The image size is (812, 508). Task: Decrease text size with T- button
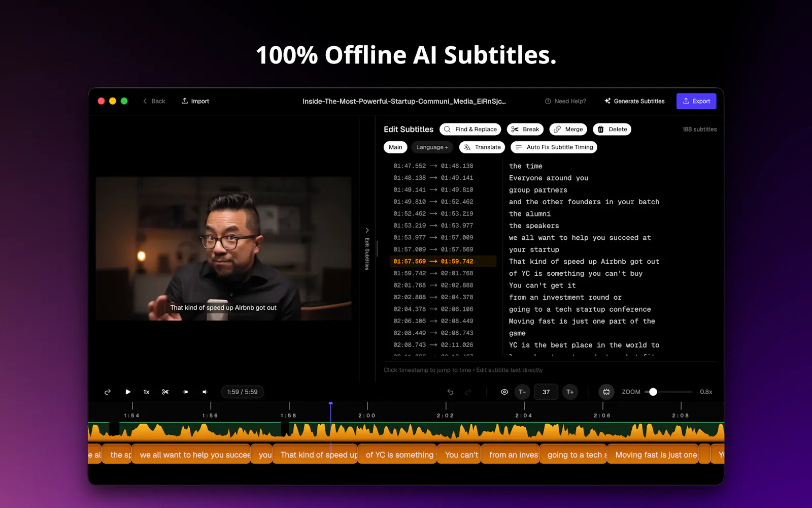[x=522, y=392]
